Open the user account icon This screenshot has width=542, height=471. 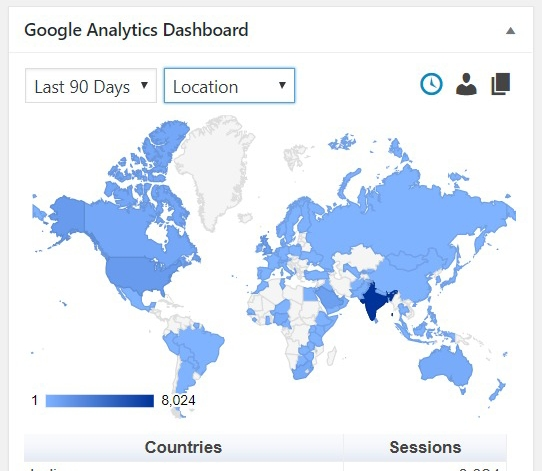click(x=466, y=84)
